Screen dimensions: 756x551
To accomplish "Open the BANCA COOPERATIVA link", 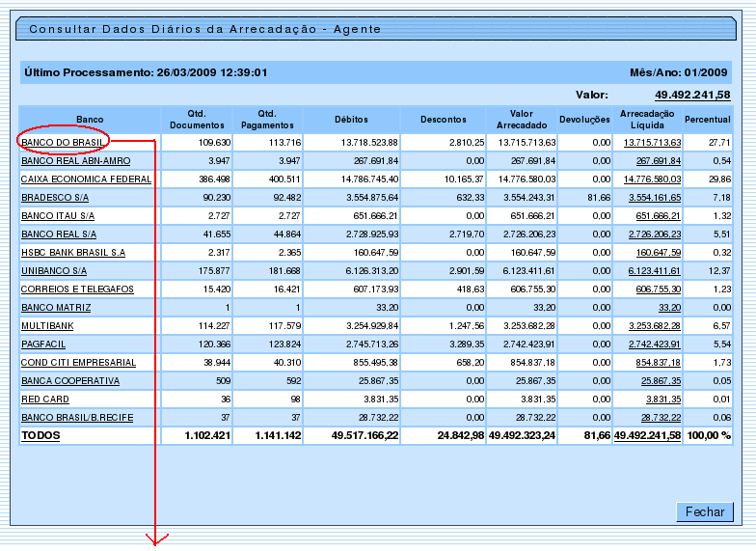I will (x=70, y=381).
